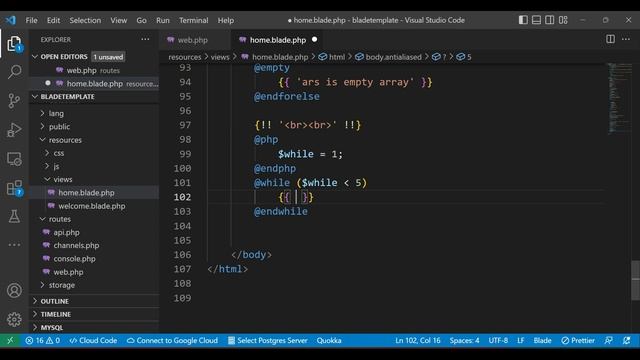Open Customize Layout button

pos(563,20)
